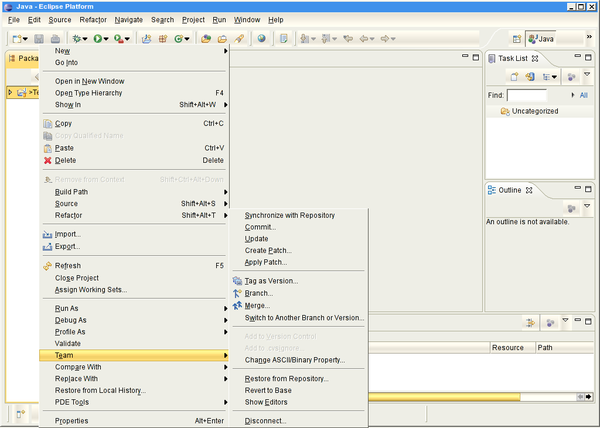The height and width of the screenshot is (428, 600).
Task: Click the Resource column header
Action: [x=513, y=348]
